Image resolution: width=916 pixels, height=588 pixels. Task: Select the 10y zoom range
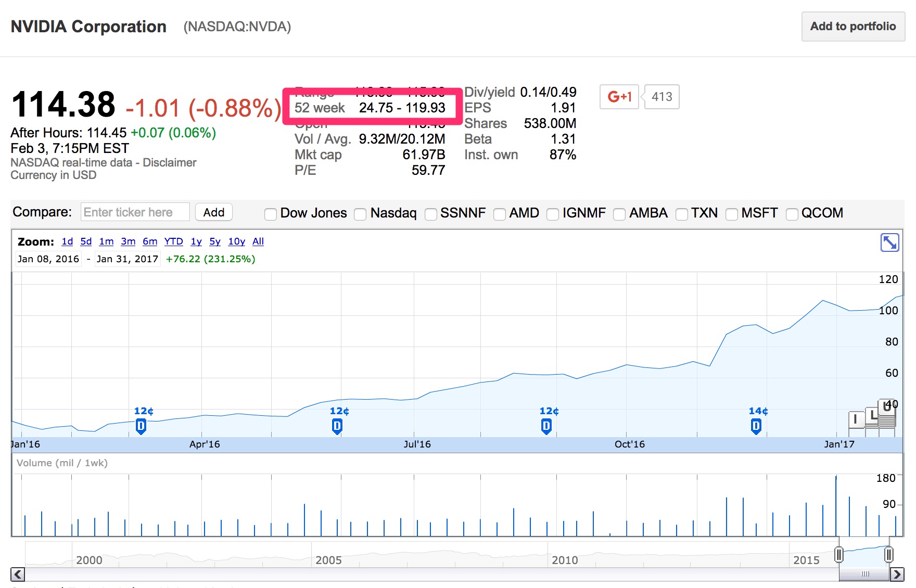[236, 241]
